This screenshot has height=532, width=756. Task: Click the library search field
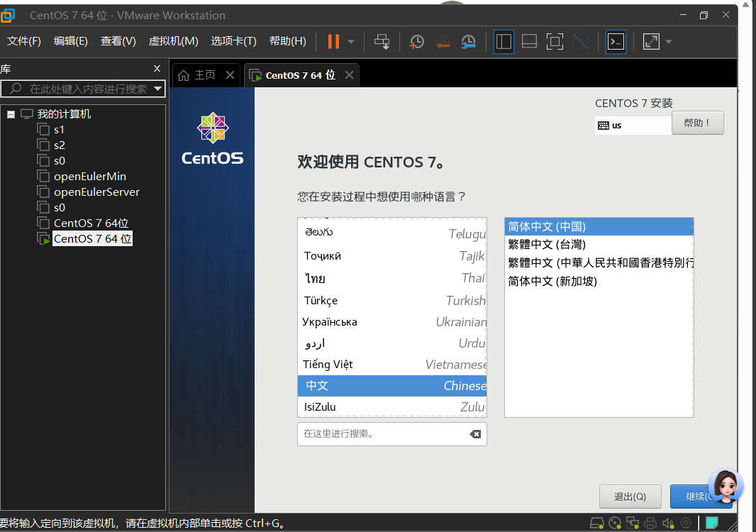[x=83, y=89]
